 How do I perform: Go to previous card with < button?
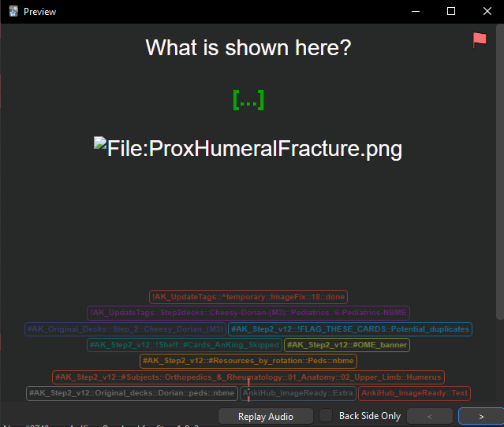430,417
